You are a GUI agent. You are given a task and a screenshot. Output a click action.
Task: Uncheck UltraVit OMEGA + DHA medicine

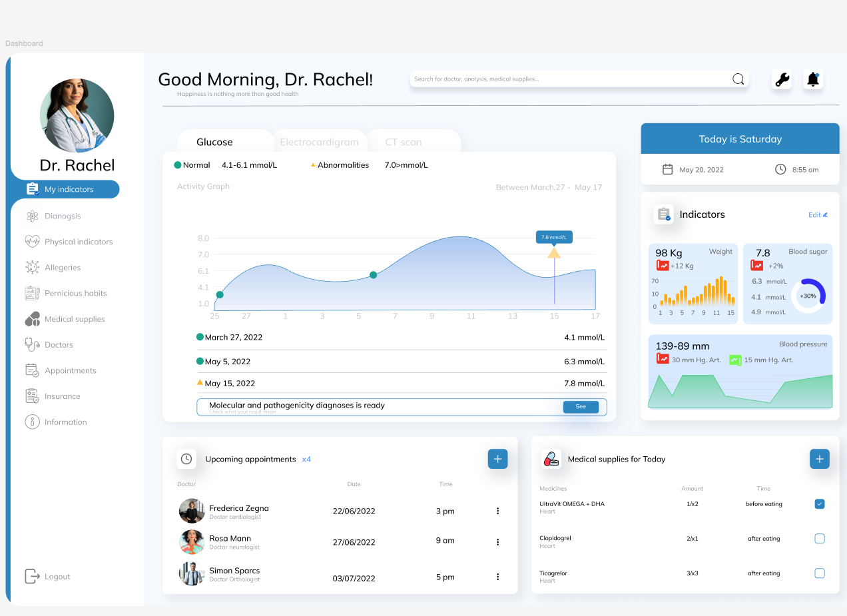[820, 504]
